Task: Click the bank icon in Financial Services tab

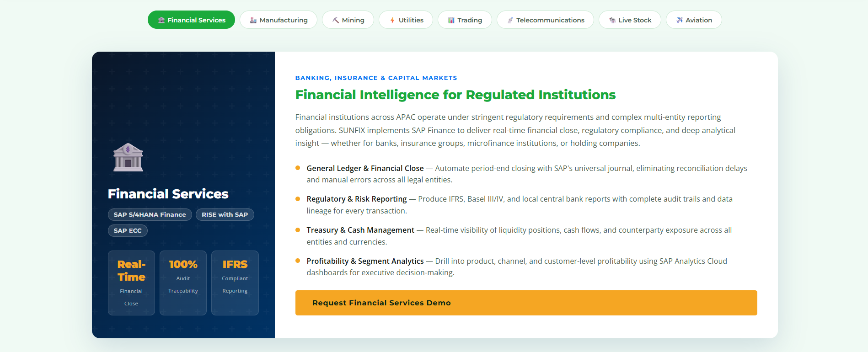Action: click(161, 20)
